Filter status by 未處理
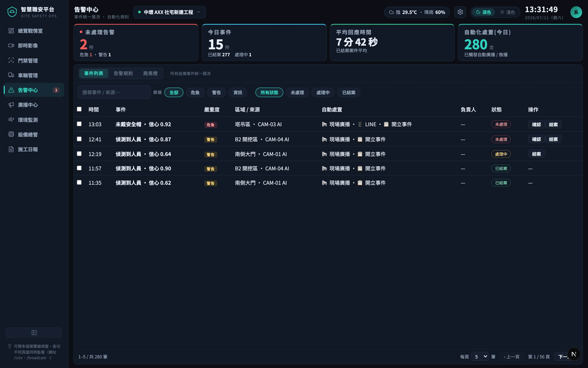This screenshot has width=588, height=368. click(x=297, y=93)
